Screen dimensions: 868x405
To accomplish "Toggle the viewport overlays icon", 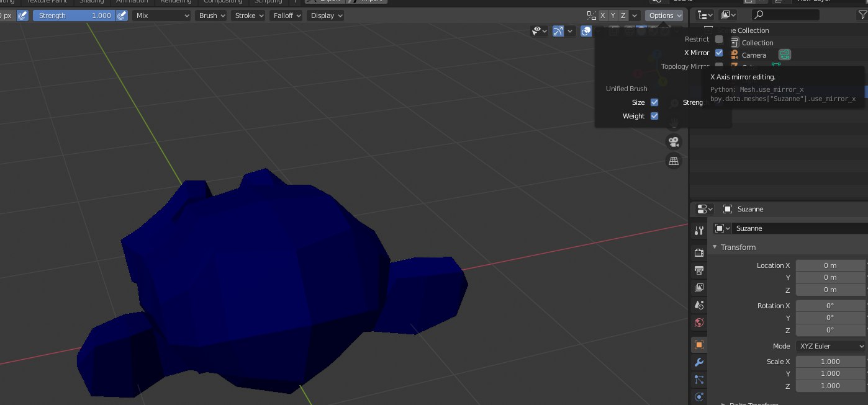I will 586,31.
